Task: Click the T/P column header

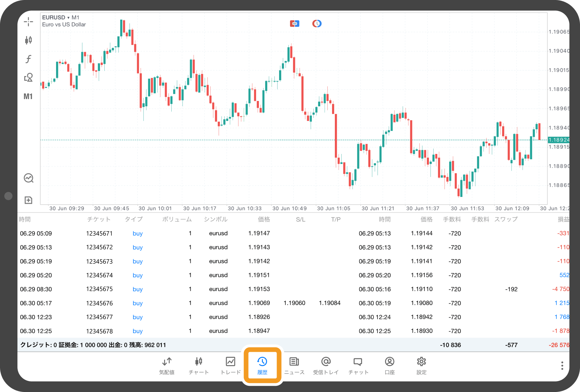Action: [336, 219]
